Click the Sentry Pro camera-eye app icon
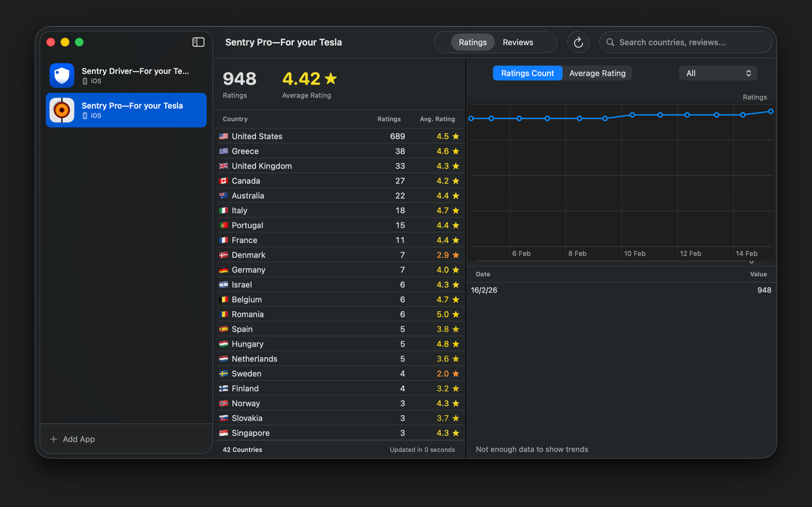 pyautogui.click(x=62, y=110)
